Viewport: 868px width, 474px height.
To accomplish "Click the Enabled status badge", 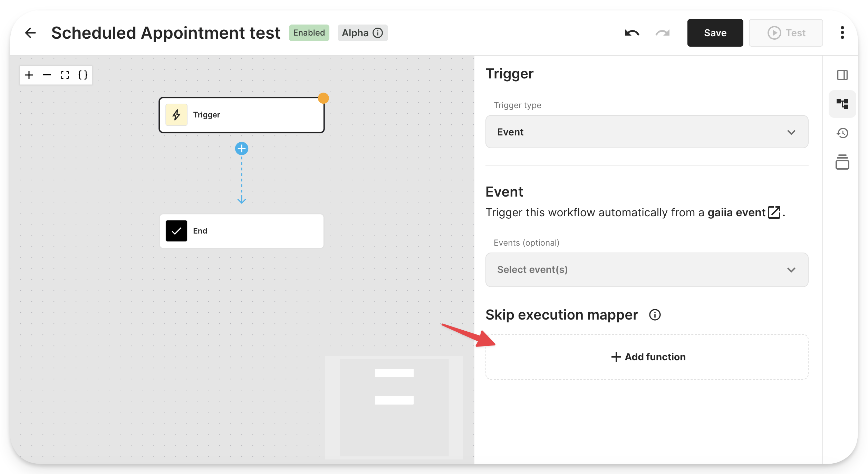I will (309, 33).
